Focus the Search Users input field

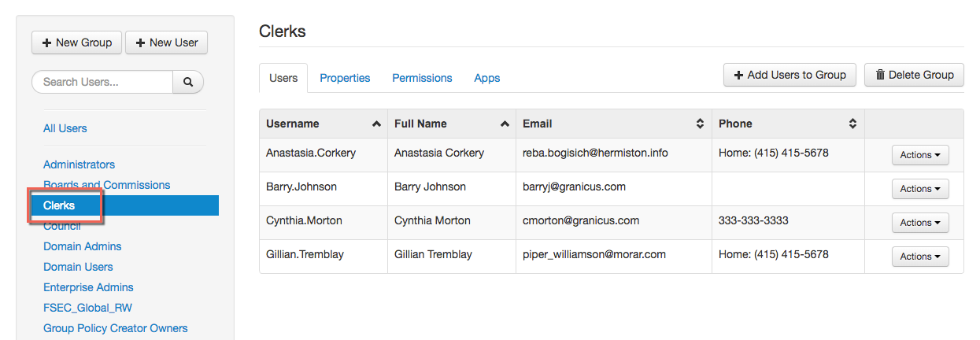(102, 82)
